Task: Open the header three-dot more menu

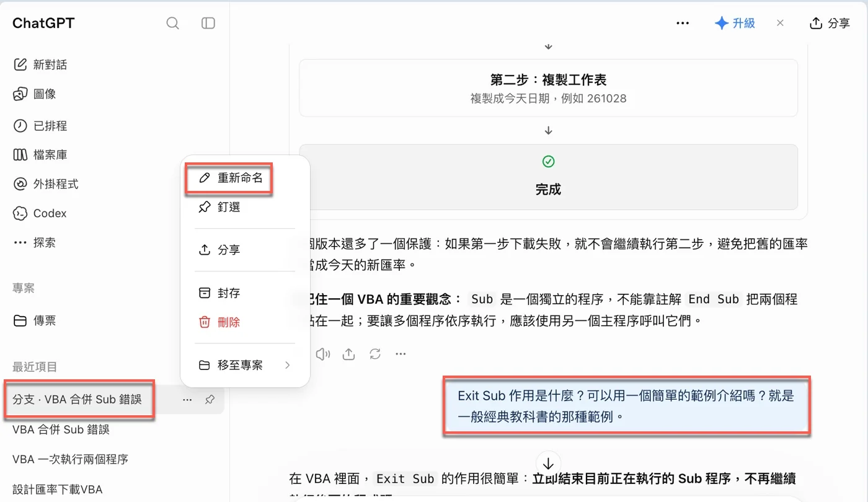Action: pos(683,23)
